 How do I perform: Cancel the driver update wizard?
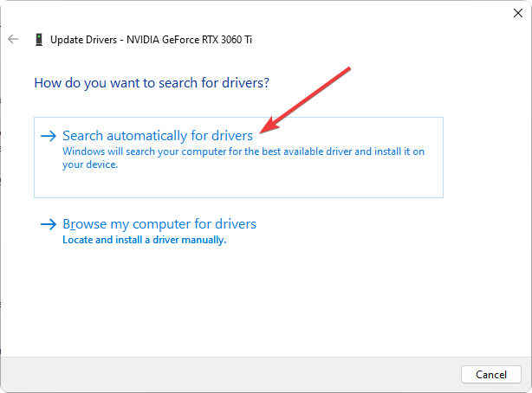pyautogui.click(x=491, y=374)
